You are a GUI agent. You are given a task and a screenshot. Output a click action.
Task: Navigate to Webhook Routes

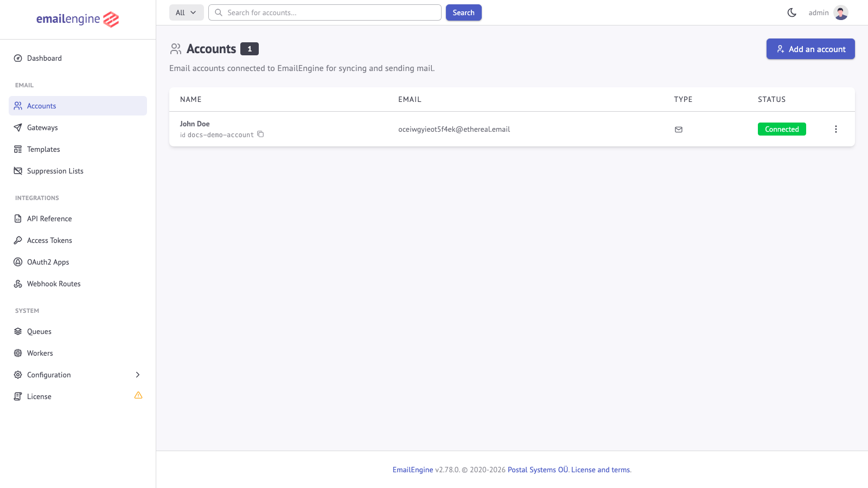(78, 284)
